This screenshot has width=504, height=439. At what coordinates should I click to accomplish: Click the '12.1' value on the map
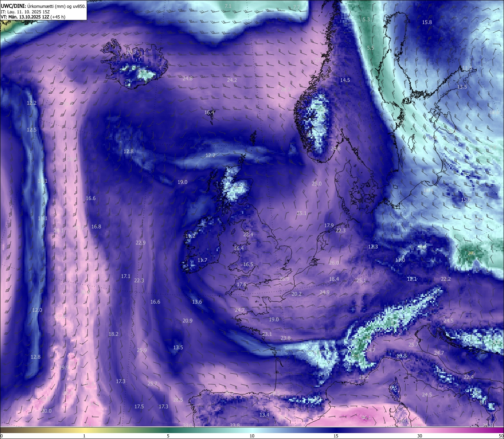(412, 279)
